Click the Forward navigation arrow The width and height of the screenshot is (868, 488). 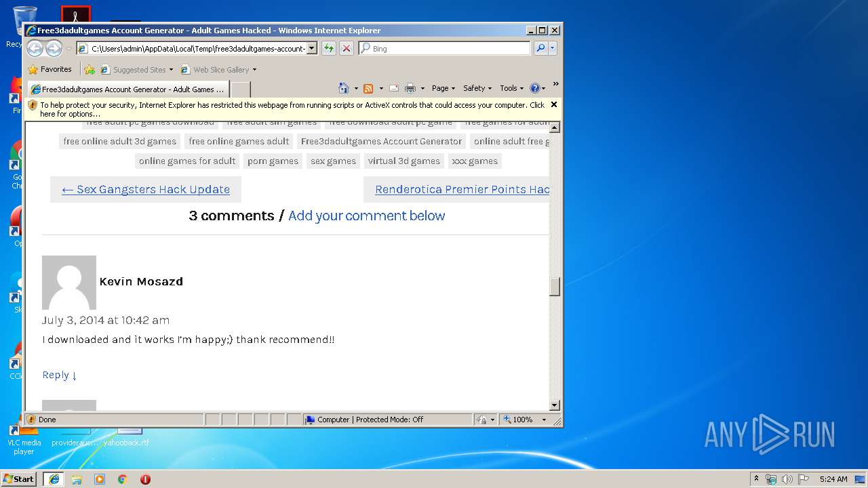[54, 48]
